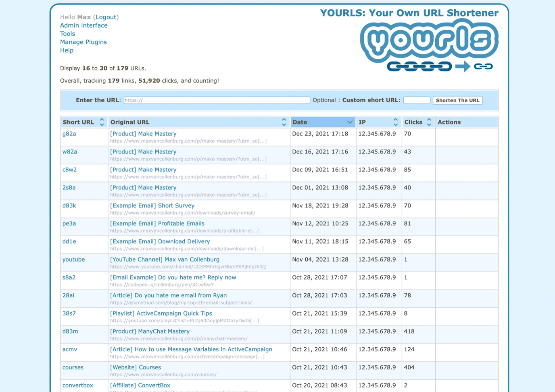Click the Shorten The URL button
The width and height of the screenshot is (555, 392).
pos(458,100)
